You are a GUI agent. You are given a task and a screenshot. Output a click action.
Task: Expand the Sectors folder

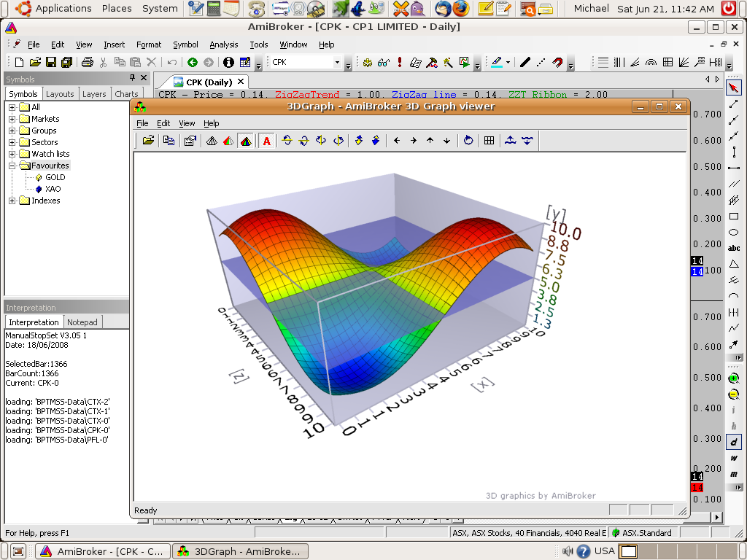[x=12, y=142]
